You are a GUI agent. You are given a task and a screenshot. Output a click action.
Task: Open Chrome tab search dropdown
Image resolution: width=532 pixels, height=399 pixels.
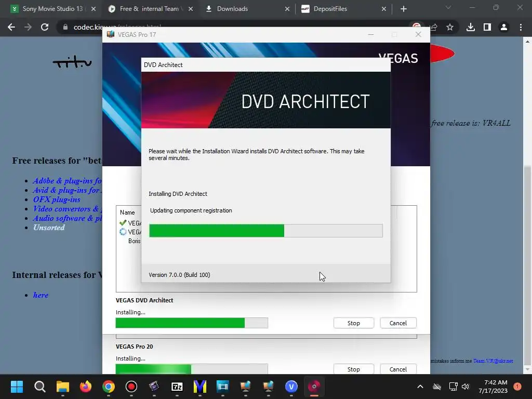[x=448, y=7]
